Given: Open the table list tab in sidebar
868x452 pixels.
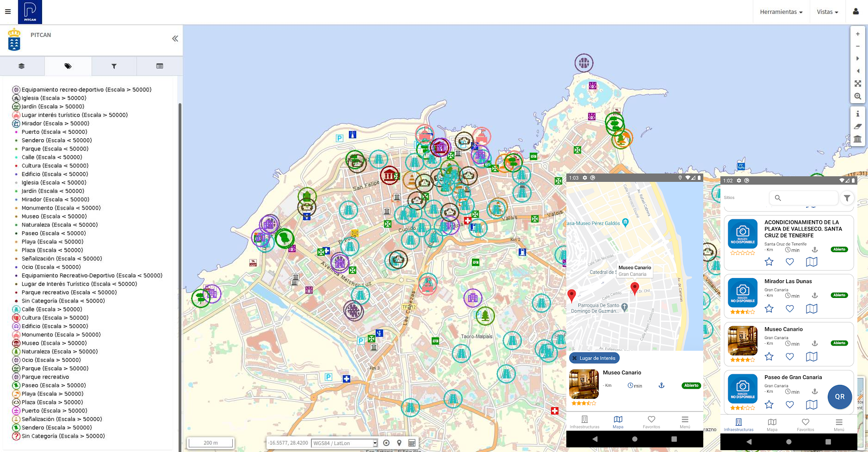Looking at the screenshot, I should click(160, 66).
